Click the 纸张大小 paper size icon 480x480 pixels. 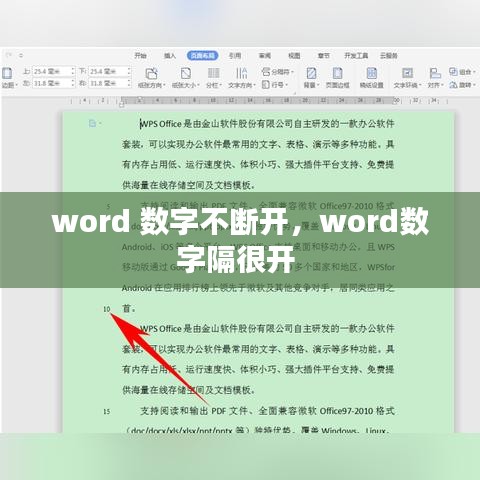(186, 73)
